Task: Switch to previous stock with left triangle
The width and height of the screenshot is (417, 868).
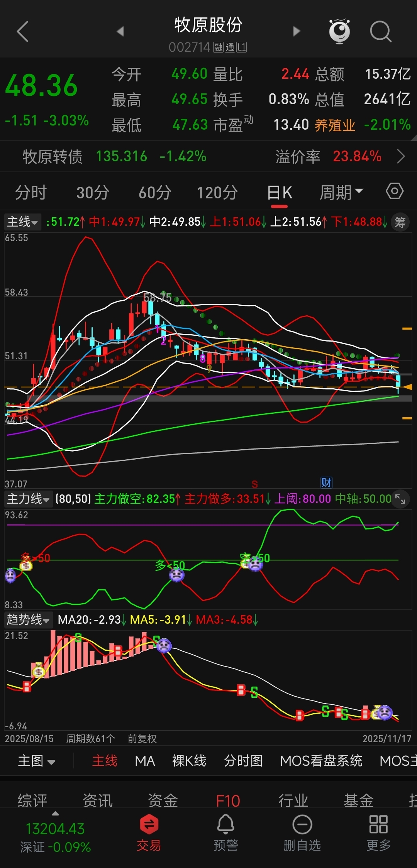Action: pos(120,31)
